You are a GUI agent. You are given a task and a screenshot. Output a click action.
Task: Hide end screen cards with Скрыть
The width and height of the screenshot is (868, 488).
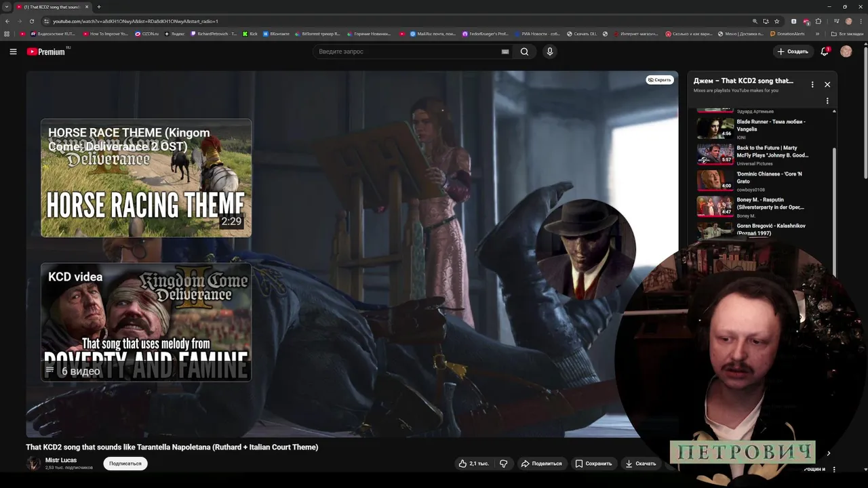click(x=659, y=80)
